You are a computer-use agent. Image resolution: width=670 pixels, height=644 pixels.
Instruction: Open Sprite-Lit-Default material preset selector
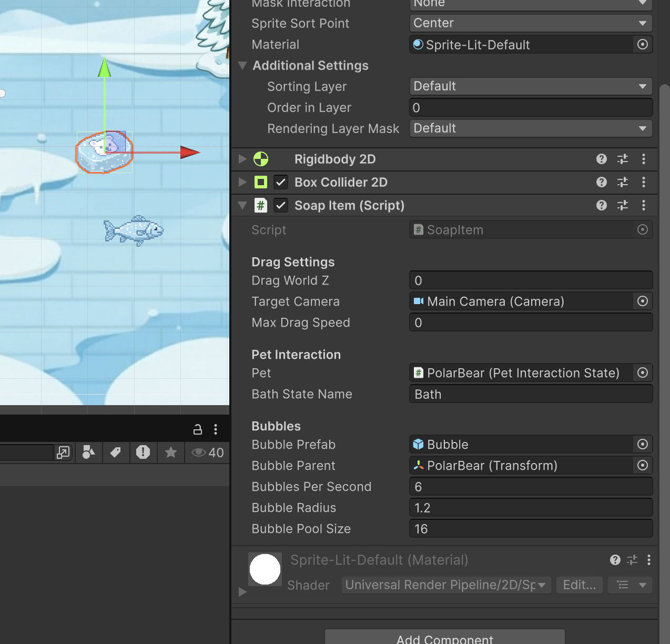(632, 560)
